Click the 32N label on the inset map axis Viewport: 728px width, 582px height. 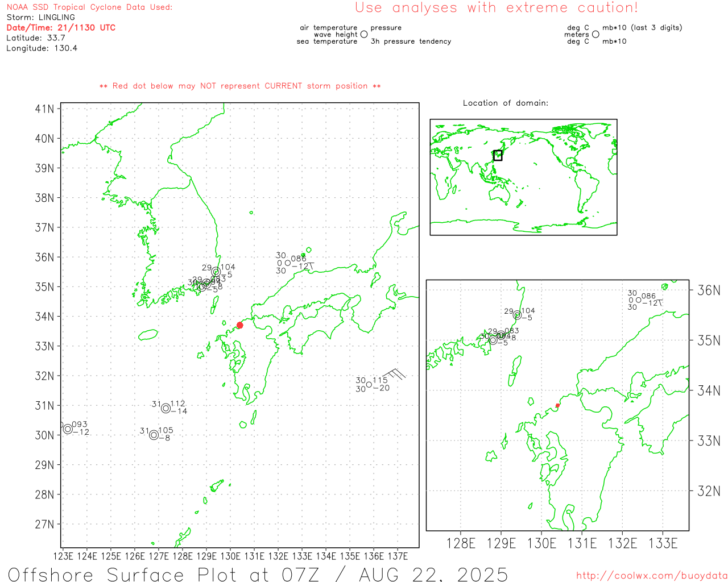pyautogui.click(x=709, y=491)
